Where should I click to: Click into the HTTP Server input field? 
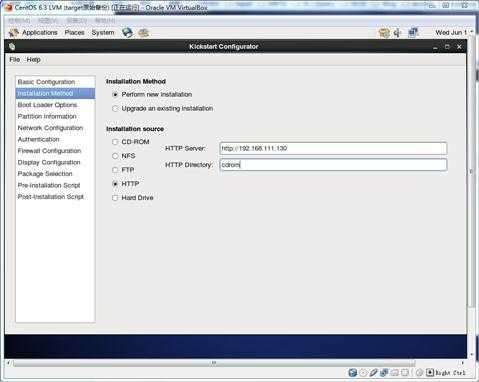pyautogui.click(x=333, y=148)
